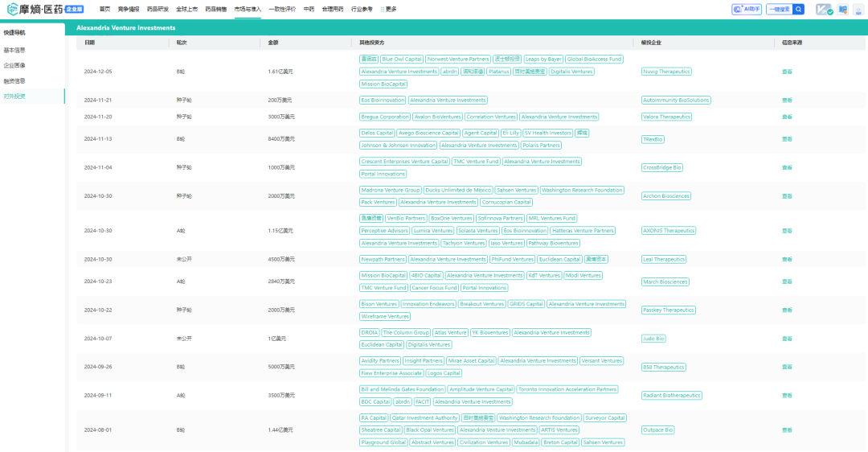Image resolution: width=868 pixels, height=452 pixels.
Task: Click the 金额 column header
Action: [x=273, y=43]
